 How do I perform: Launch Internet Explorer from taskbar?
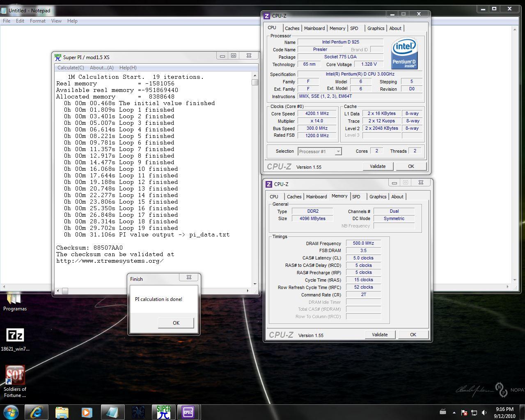(x=36, y=412)
